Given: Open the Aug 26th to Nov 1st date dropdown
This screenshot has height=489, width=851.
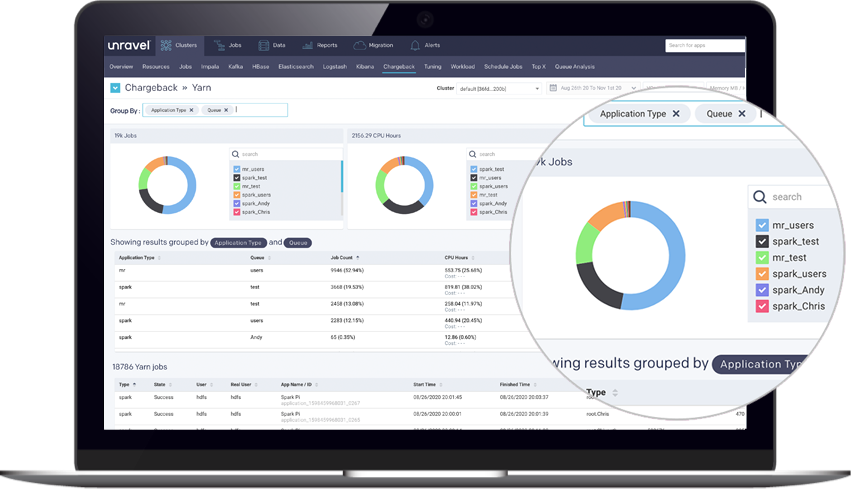Looking at the screenshot, I should (594, 88).
